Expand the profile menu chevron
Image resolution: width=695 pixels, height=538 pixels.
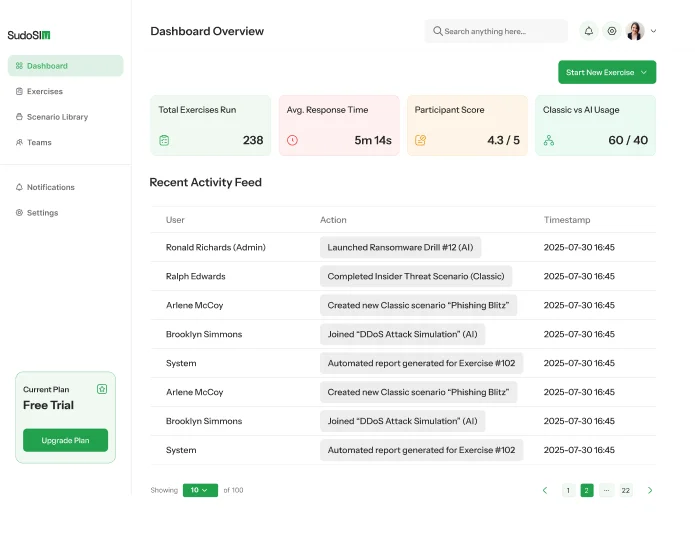653,31
